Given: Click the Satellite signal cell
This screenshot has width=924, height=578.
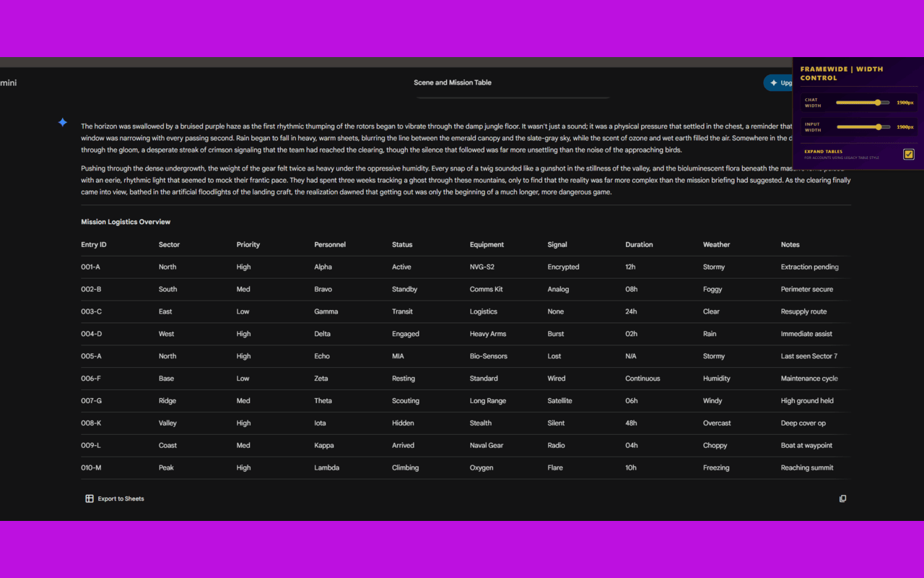Looking at the screenshot, I should coord(560,401).
